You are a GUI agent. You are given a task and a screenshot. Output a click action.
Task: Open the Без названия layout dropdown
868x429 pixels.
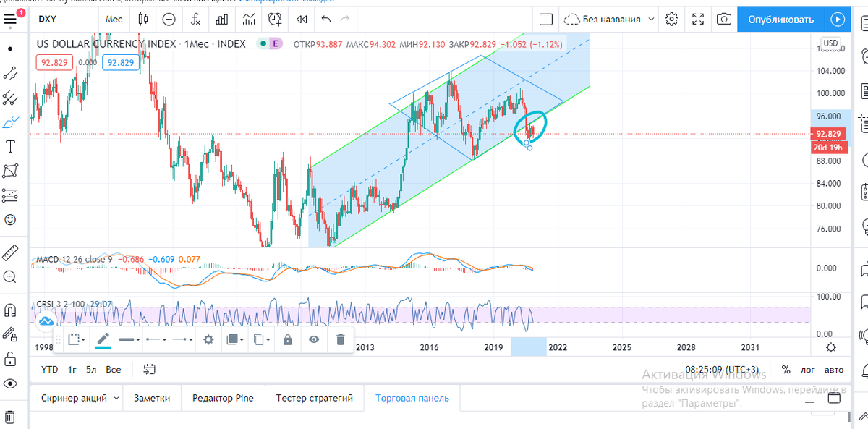610,20
